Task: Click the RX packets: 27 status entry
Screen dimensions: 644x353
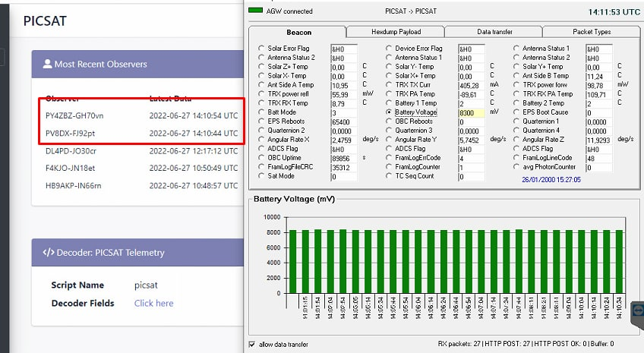Action: tap(459, 344)
